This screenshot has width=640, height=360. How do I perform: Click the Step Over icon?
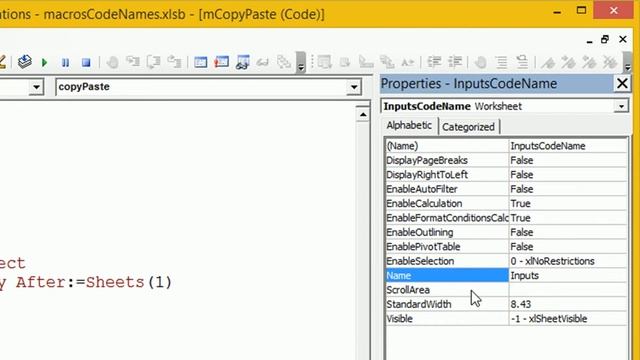[153, 62]
